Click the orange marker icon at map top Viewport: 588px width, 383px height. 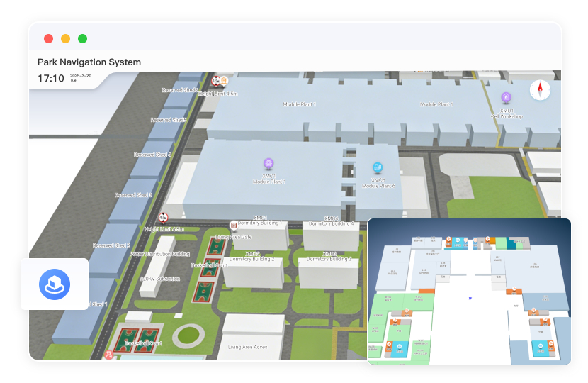pos(224,81)
